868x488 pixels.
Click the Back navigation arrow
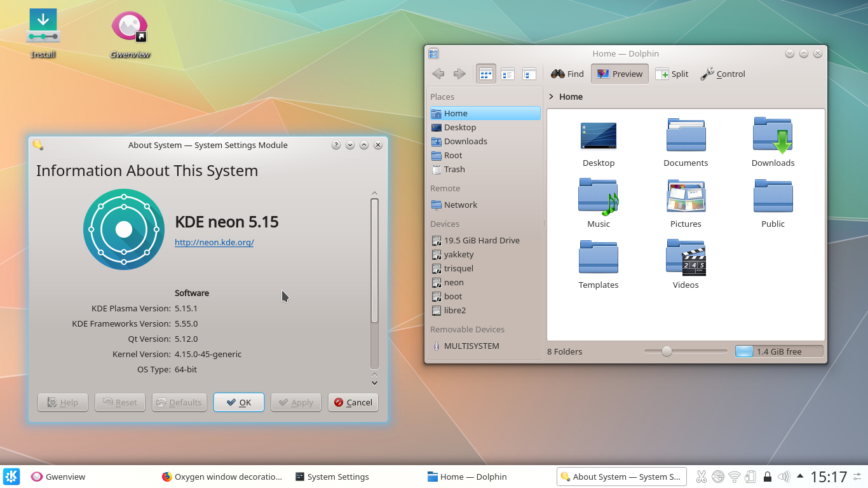coord(438,74)
